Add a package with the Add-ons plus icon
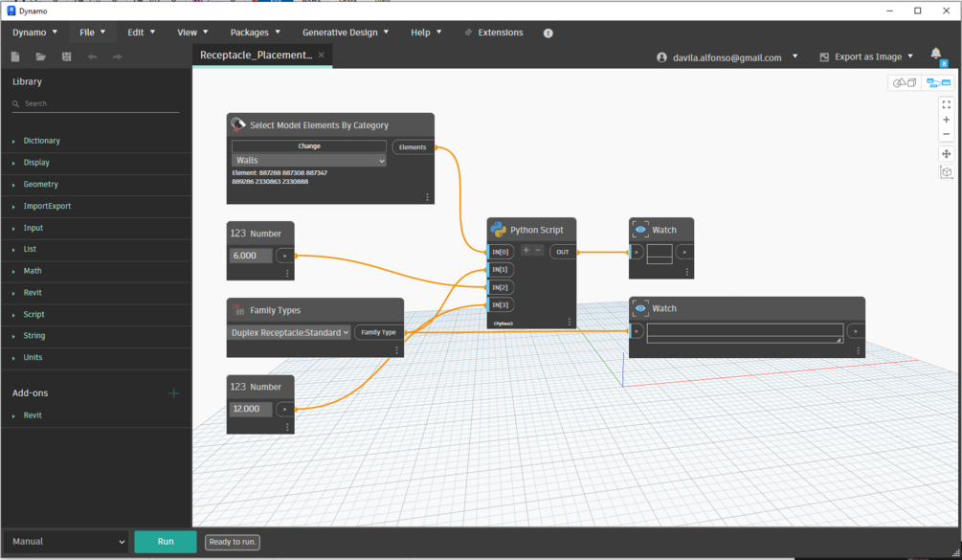The height and width of the screenshot is (560, 962). click(x=173, y=393)
